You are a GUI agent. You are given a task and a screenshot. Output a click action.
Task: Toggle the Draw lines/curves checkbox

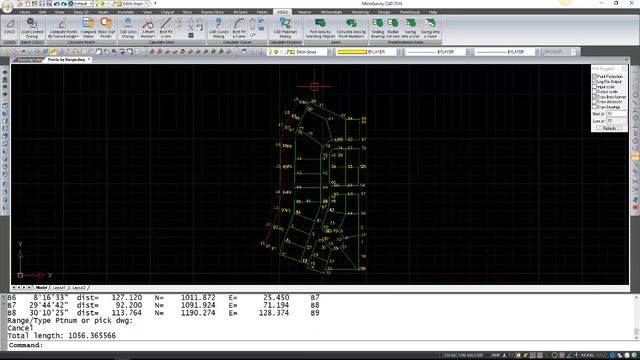pyautogui.click(x=594, y=97)
